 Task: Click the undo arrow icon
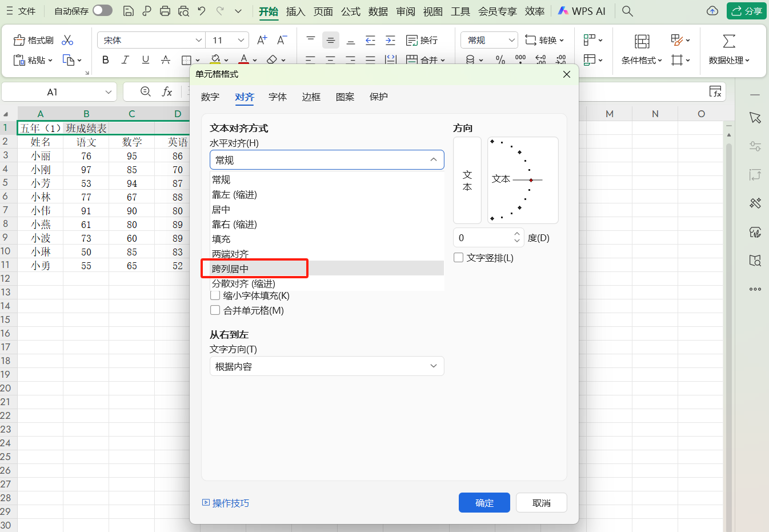point(201,11)
